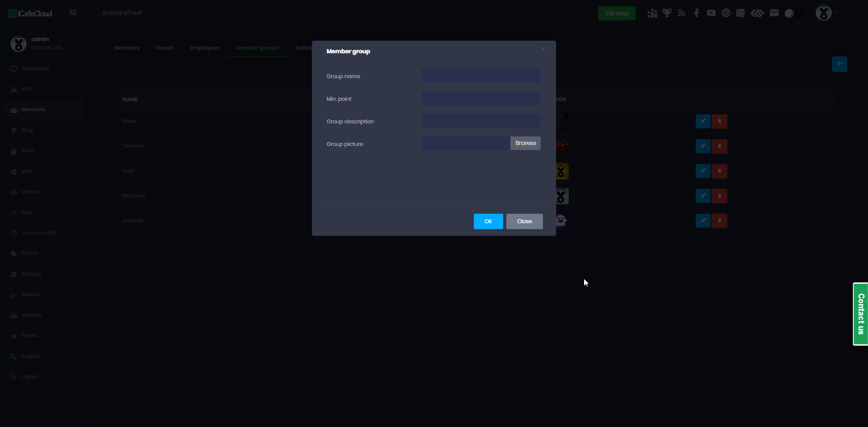
Task: Open Support in the sidebar
Action: click(31, 357)
